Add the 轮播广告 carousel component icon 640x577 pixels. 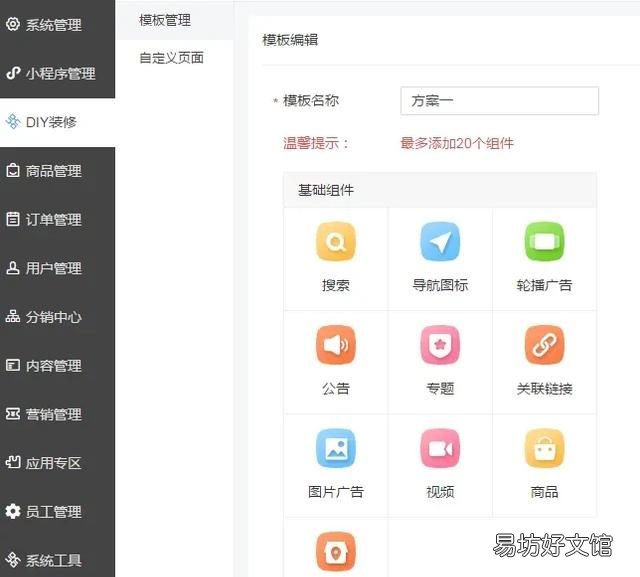tap(544, 242)
